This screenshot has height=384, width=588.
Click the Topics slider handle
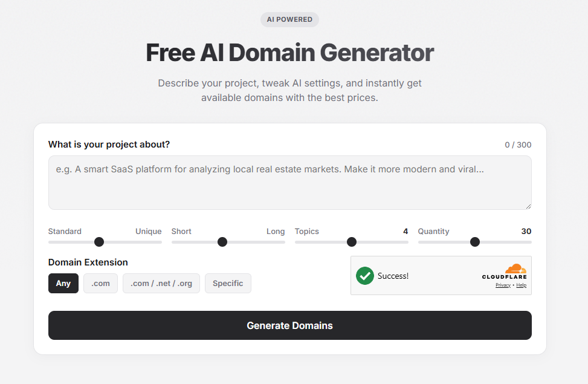point(351,242)
